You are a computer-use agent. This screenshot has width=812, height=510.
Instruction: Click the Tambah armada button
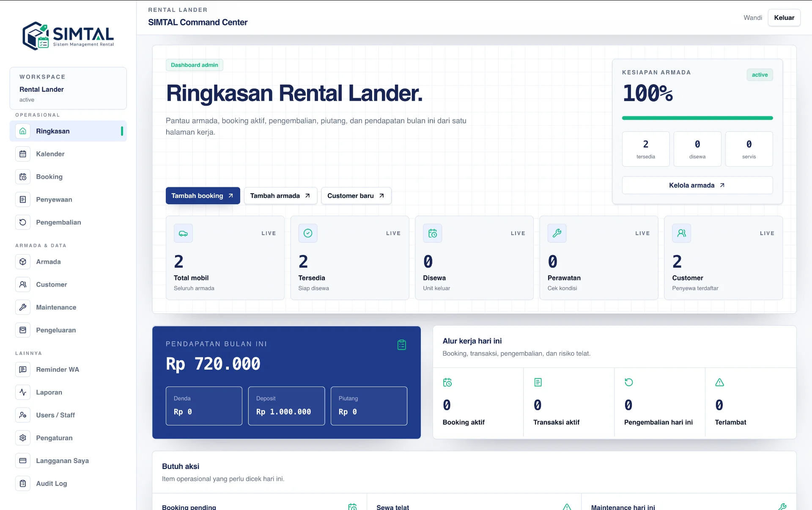[280, 196]
